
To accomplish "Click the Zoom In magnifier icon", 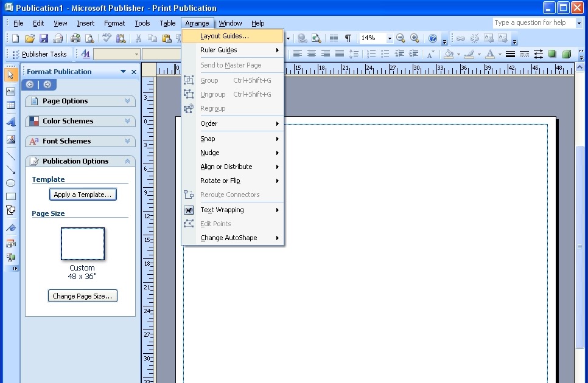I will click(415, 38).
